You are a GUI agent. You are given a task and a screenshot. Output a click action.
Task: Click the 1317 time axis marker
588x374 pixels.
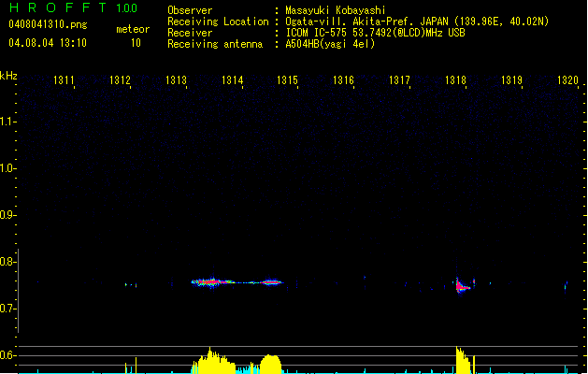coord(399,80)
